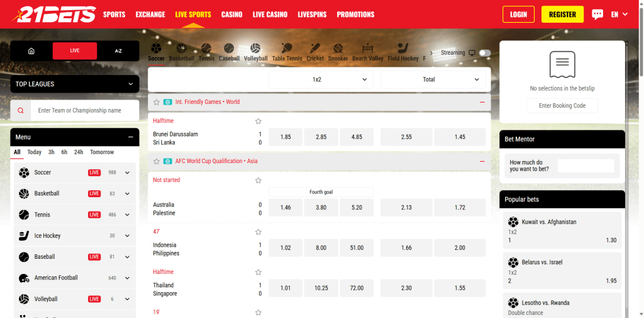644x318 pixels.
Task: Open the EN language selector
Action: pyautogui.click(x=619, y=14)
